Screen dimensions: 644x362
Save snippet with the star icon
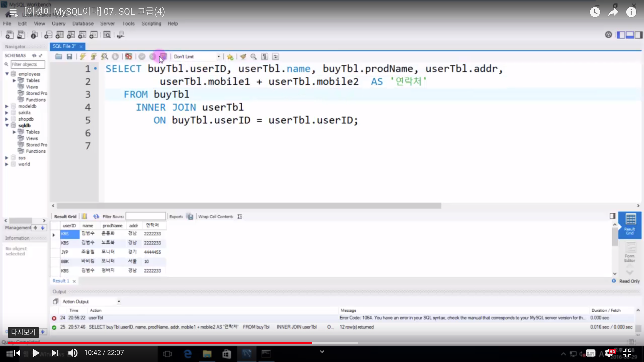tap(230, 57)
